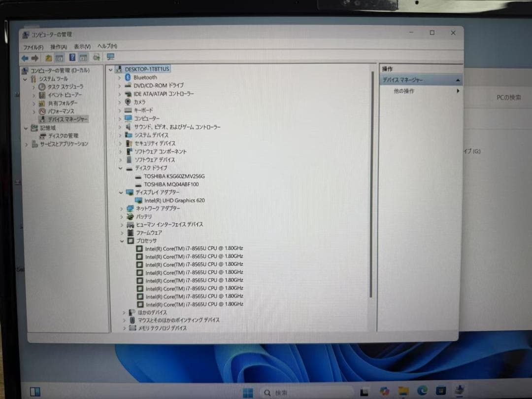
Task: Expand タスク スケジューラ in the left tree
Action: pos(33,87)
